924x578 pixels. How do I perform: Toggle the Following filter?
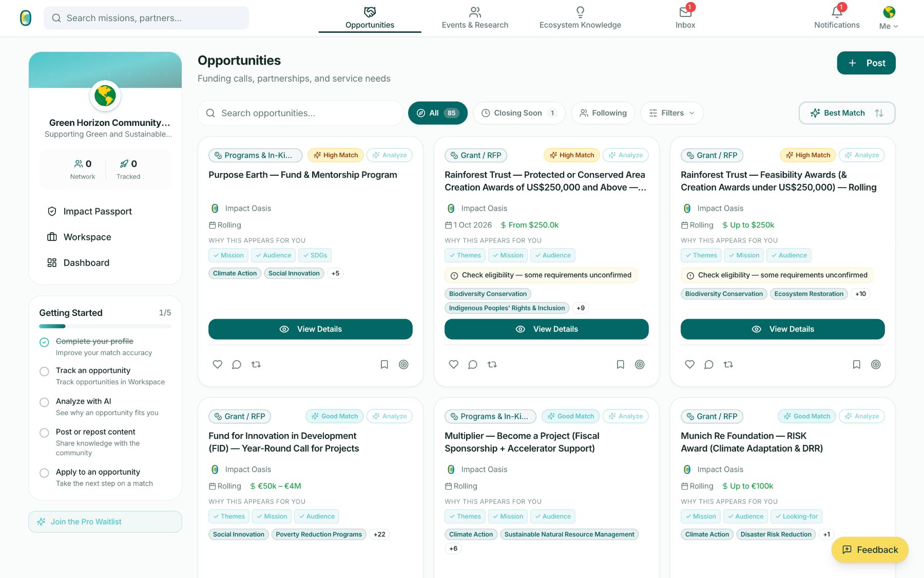603,113
